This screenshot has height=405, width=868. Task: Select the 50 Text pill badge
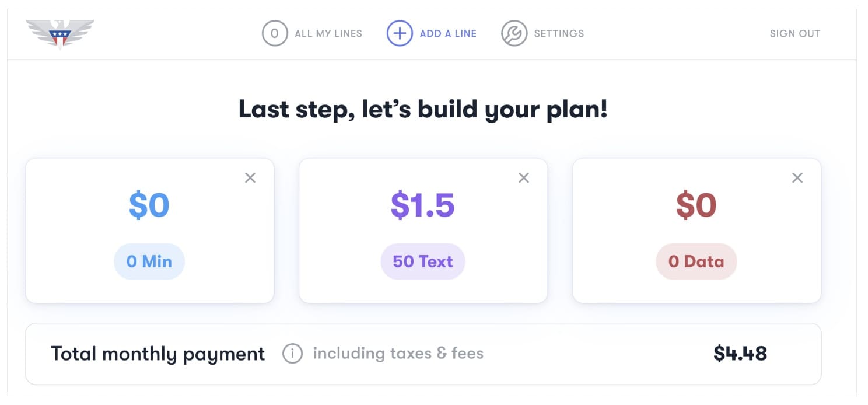[x=423, y=261]
